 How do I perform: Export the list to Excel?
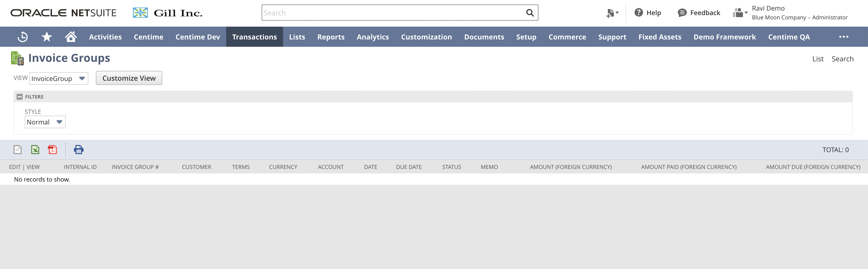point(35,150)
